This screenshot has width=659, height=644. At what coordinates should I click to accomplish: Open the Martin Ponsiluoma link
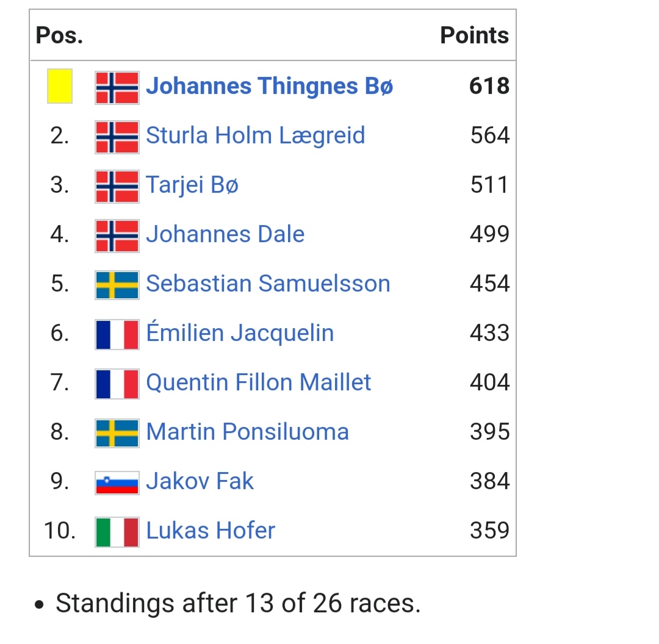tap(247, 432)
